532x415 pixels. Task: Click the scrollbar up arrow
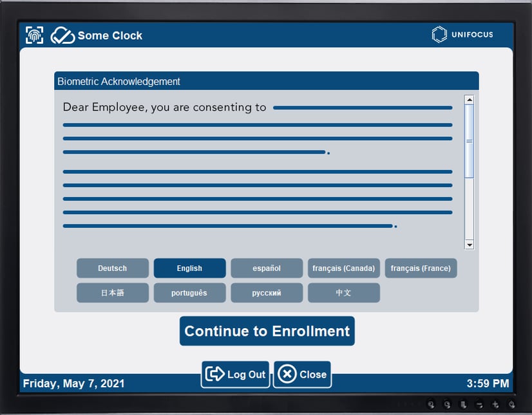[x=470, y=98]
